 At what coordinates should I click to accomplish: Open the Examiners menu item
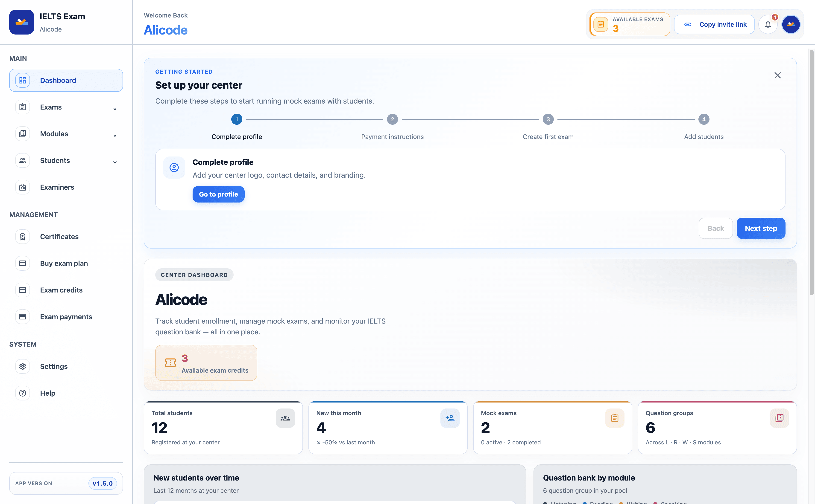(x=66, y=187)
